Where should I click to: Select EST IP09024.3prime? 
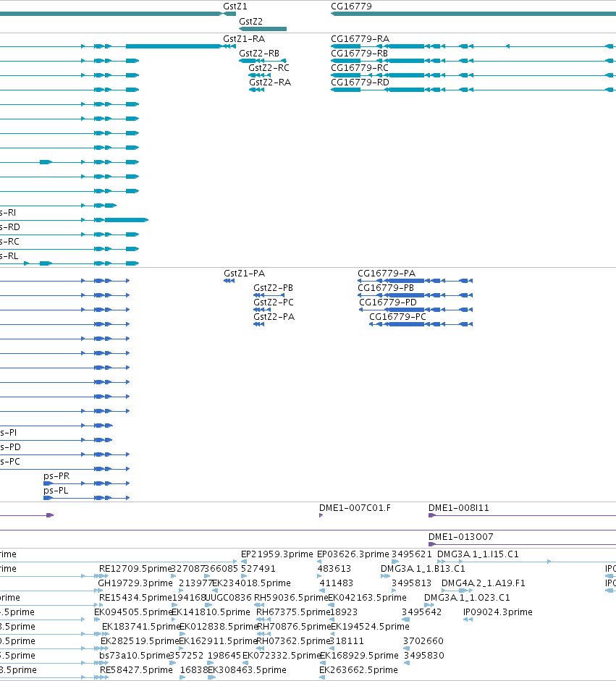click(498, 612)
